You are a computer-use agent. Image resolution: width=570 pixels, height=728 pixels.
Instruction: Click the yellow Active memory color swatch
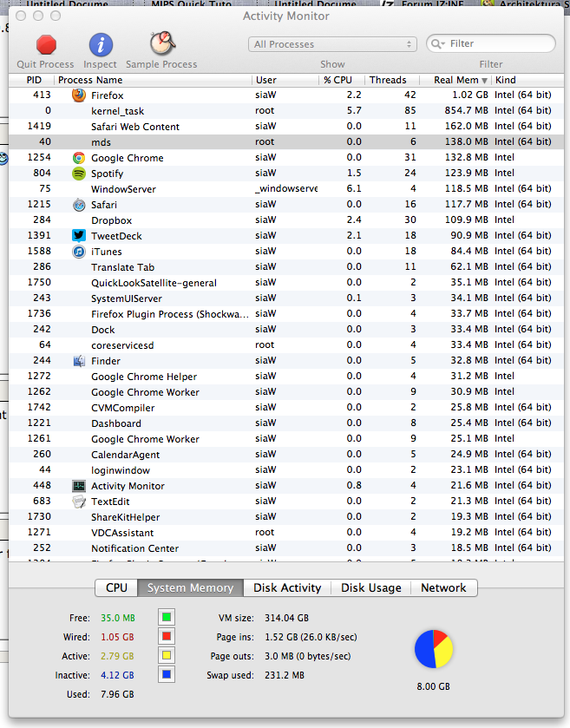167,656
